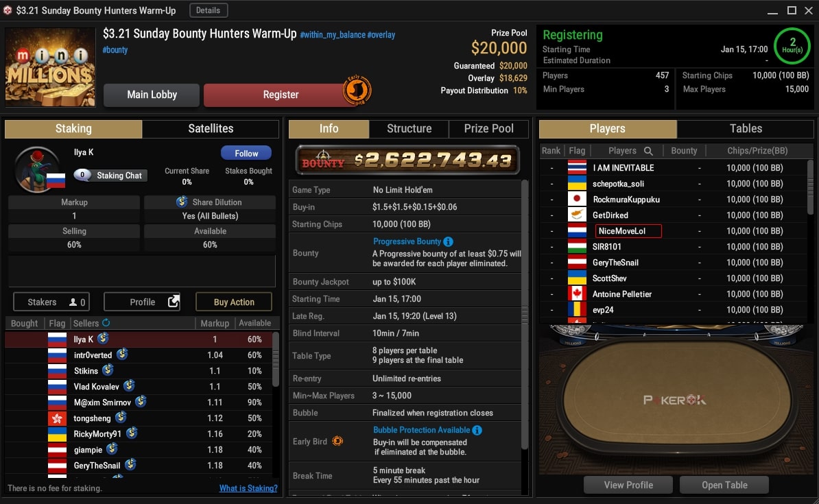Click the Stakers person icon

[73, 302]
